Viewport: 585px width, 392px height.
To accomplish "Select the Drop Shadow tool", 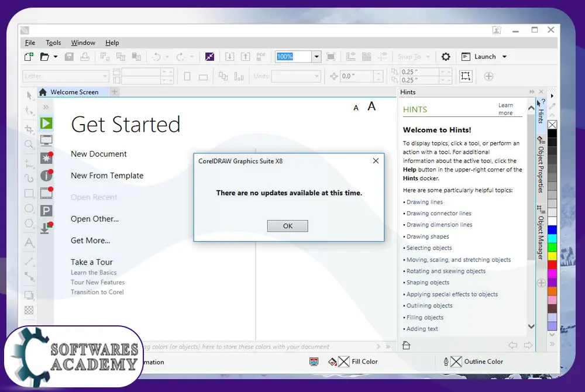I will pos(29,295).
